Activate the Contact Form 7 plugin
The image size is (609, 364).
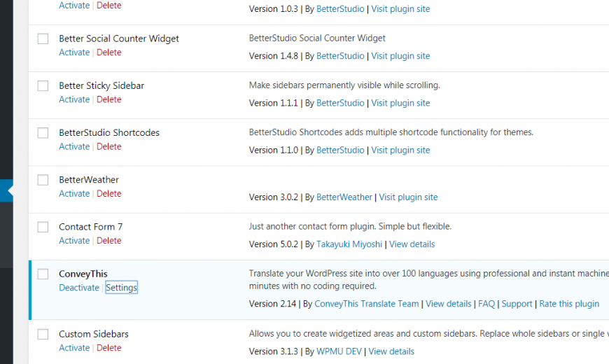(74, 241)
